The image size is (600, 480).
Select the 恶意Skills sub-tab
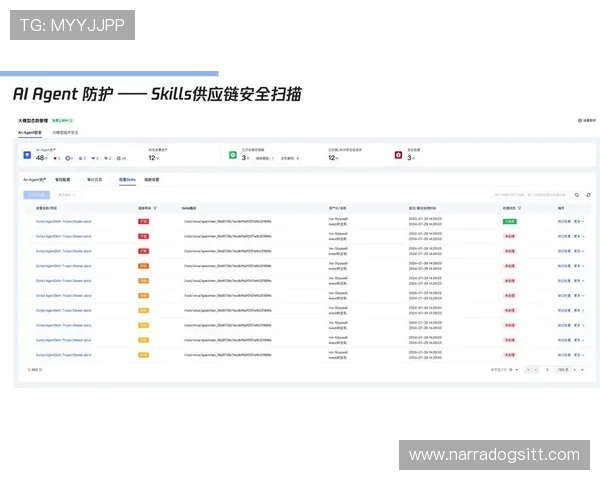point(127,180)
